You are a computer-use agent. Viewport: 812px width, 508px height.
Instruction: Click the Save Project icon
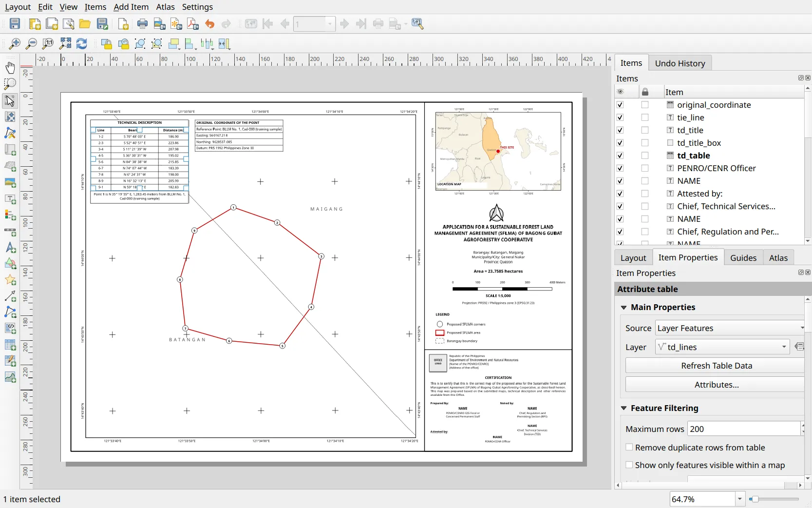pyautogui.click(x=15, y=24)
